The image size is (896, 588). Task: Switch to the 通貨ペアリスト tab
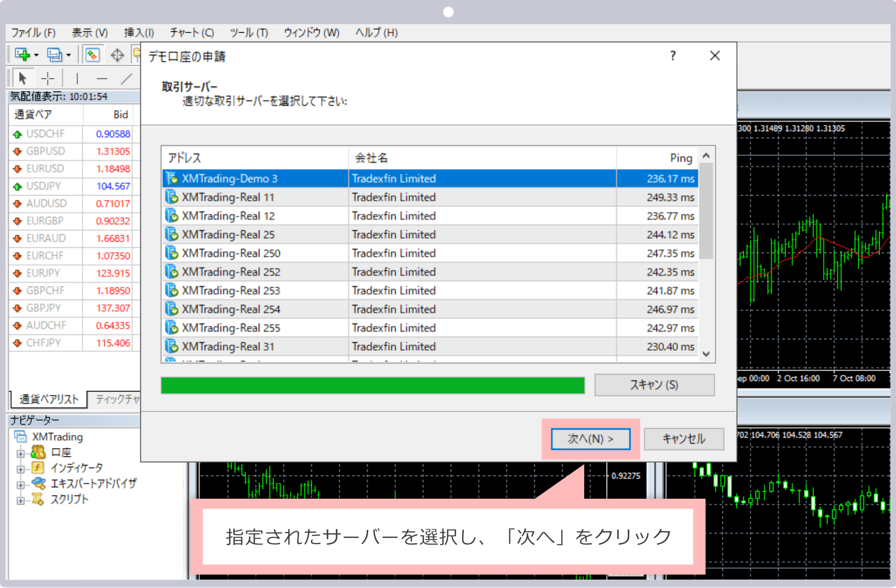click(x=49, y=399)
